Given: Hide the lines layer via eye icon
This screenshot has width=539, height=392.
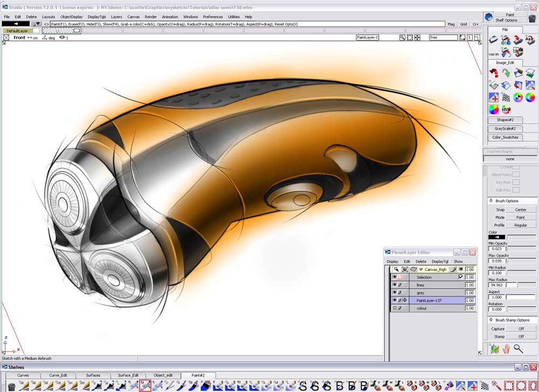Looking at the screenshot, I should click(395, 285).
